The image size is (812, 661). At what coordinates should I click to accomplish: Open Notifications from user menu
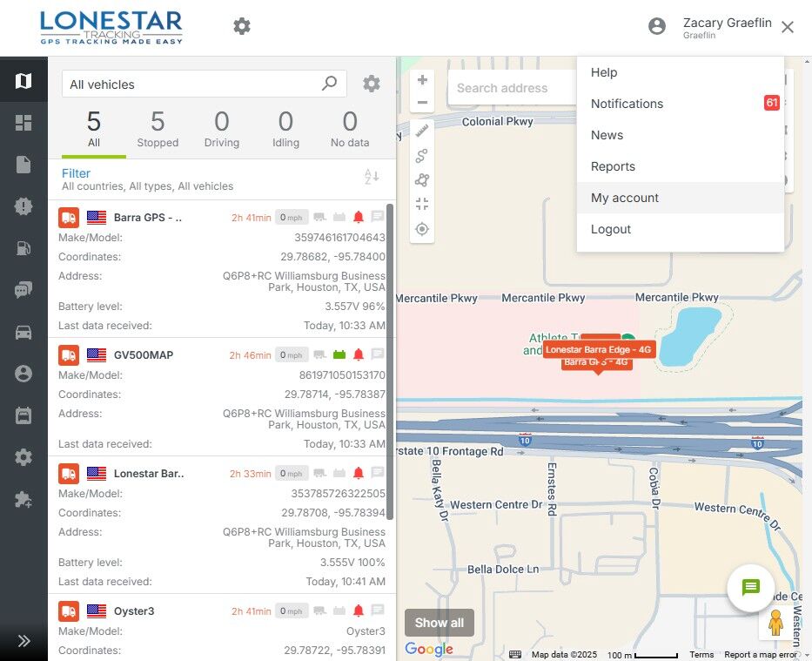[x=680, y=104]
